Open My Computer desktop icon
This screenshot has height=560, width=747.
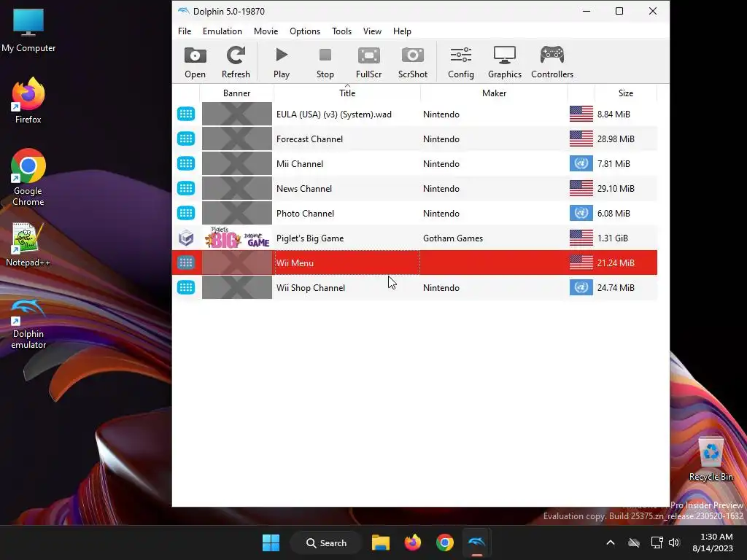point(28,31)
